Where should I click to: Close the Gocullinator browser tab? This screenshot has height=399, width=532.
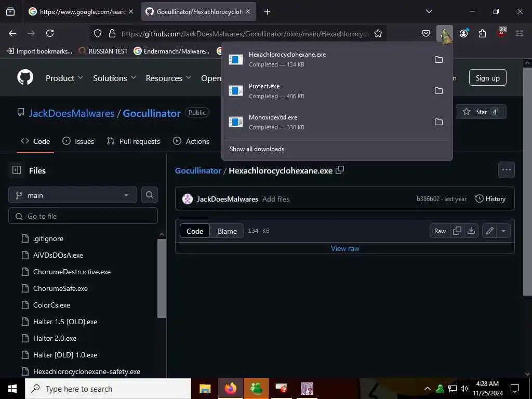pos(248,11)
